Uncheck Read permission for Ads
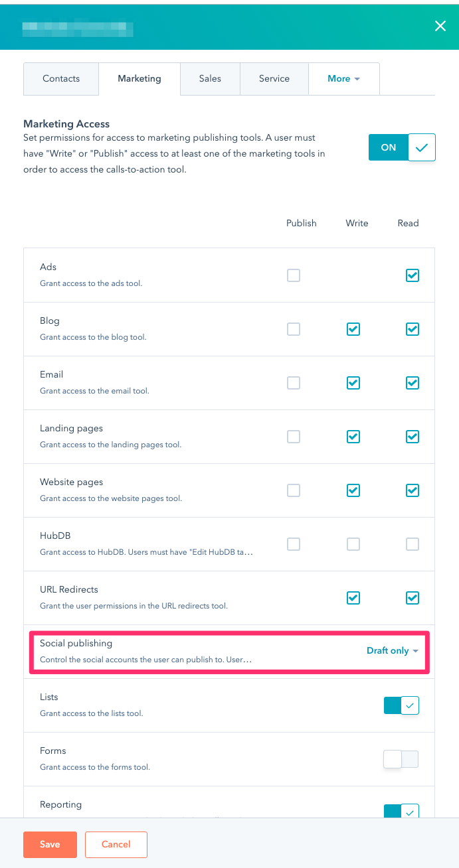The width and height of the screenshot is (459, 868). (413, 275)
